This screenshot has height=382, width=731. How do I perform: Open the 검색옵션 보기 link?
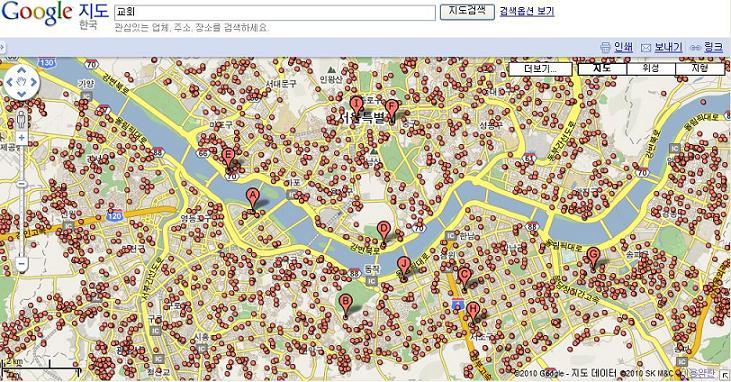(527, 11)
